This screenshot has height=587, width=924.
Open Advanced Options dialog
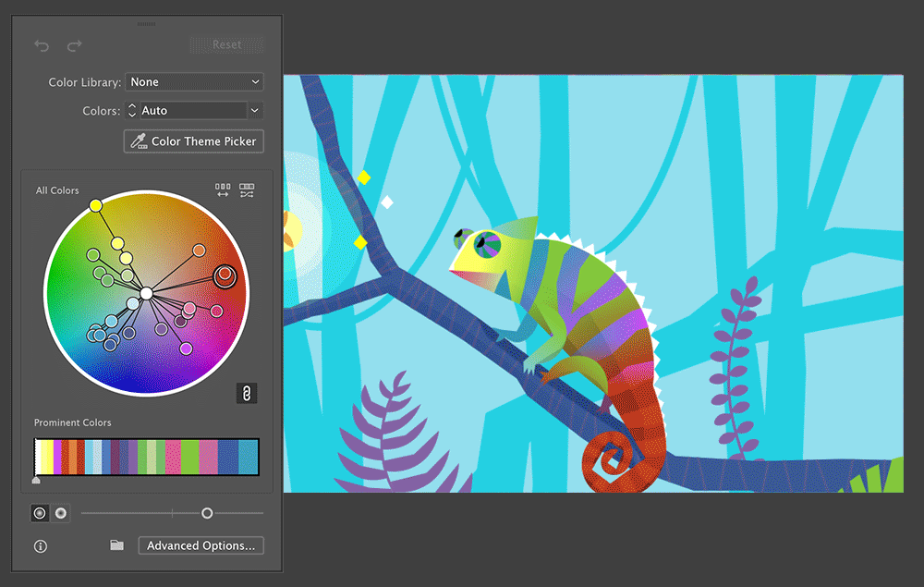tap(201, 545)
